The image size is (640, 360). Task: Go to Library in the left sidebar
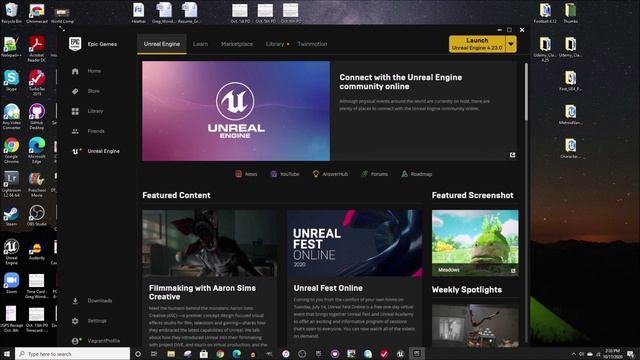(x=87, y=111)
